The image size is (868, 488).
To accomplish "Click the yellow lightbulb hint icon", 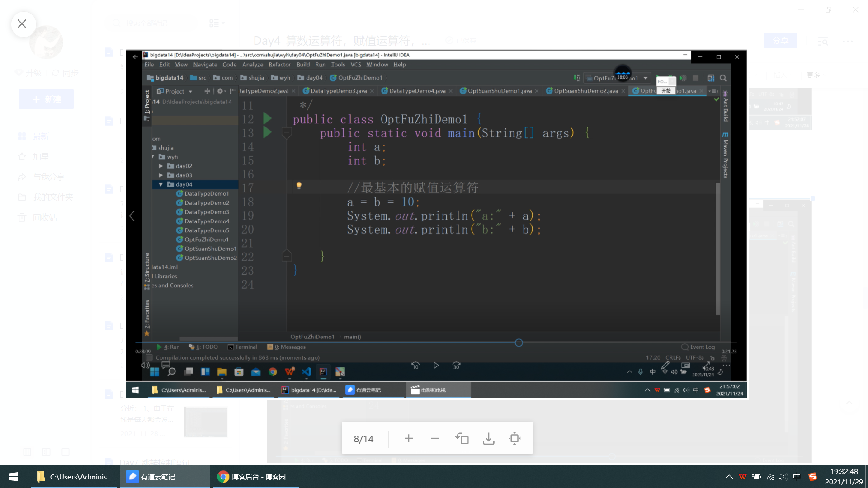I will pos(299,185).
